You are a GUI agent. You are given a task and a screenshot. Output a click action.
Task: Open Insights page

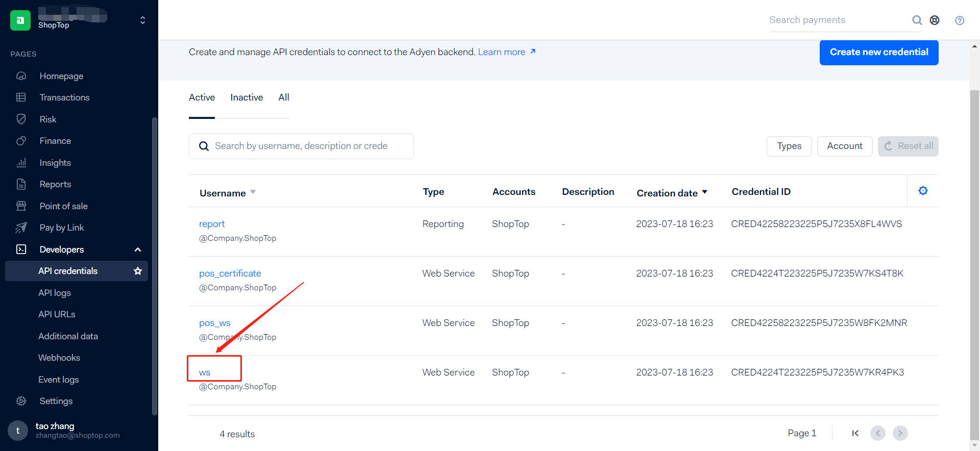55,163
